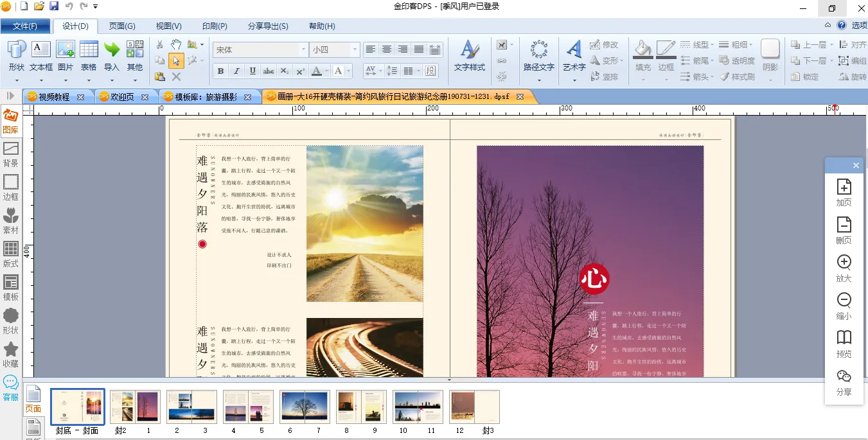Switch to the 欢迎页 document tab

click(x=123, y=97)
